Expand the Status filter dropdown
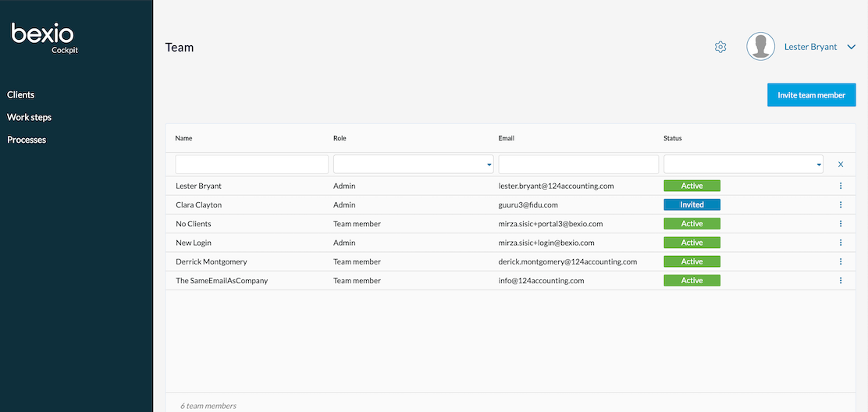868x412 pixels. coord(743,164)
